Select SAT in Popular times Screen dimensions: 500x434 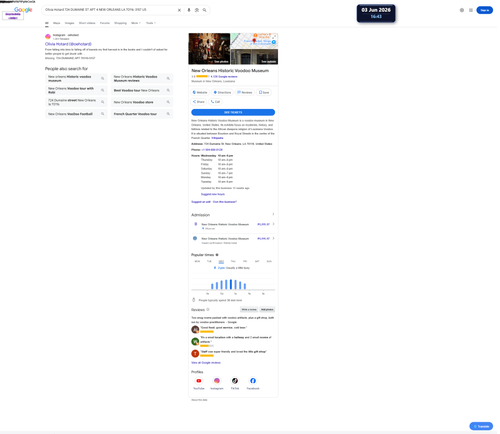257,261
